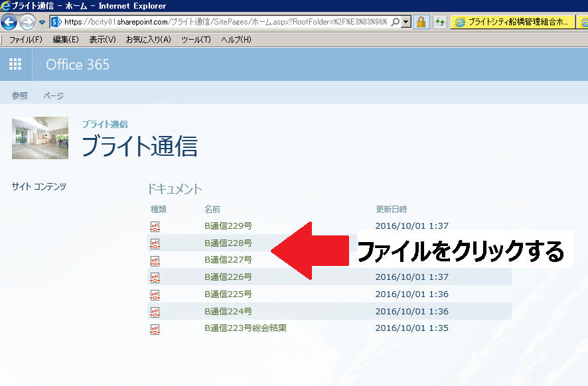Screen dimensions: 588x386
Task: Open the B通信228号 file
Action: pos(228,243)
